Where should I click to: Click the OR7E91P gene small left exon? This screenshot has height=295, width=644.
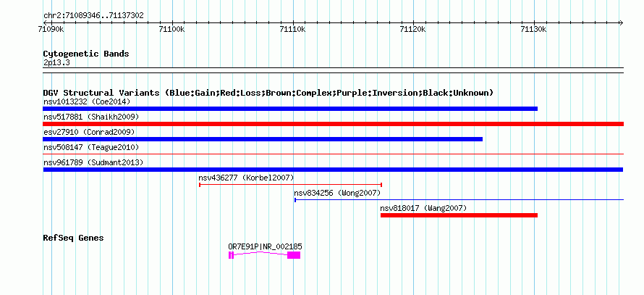tap(231, 255)
